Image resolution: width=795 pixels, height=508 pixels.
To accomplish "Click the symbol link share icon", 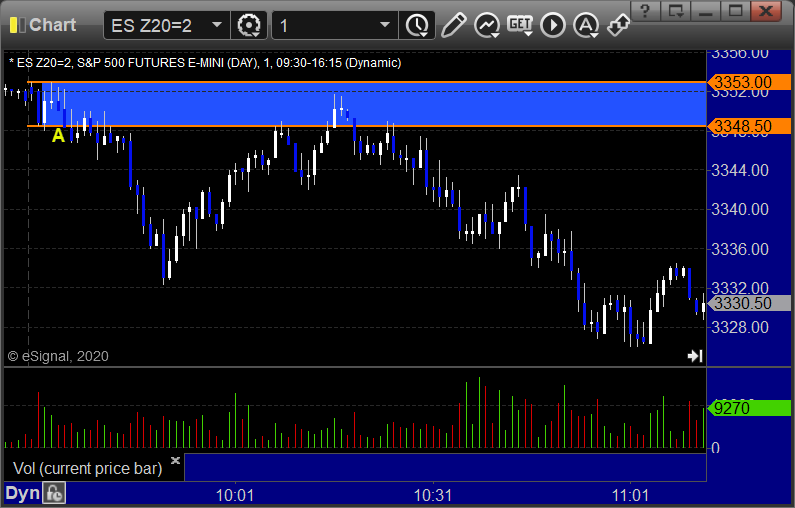I will 618,25.
